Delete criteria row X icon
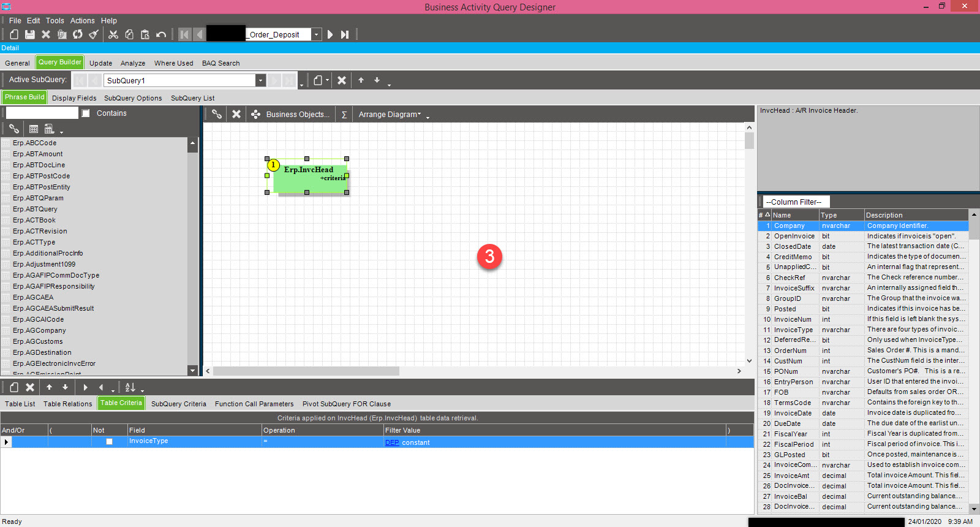Screen dimensions: 980x527 click(30, 387)
